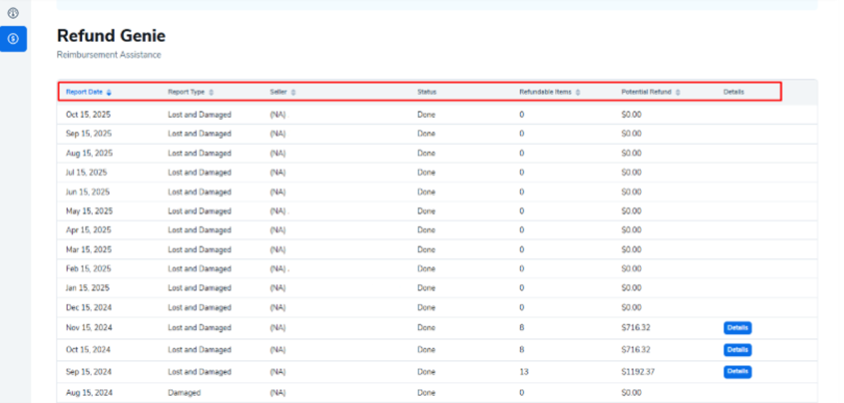Click the Refund Genie page heading
844x403 pixels.
coord(111,36)
